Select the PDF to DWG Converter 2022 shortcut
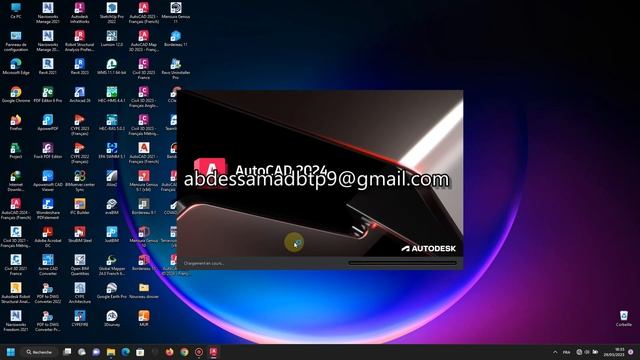The image size is (640, 360). [x=48, y=293]
